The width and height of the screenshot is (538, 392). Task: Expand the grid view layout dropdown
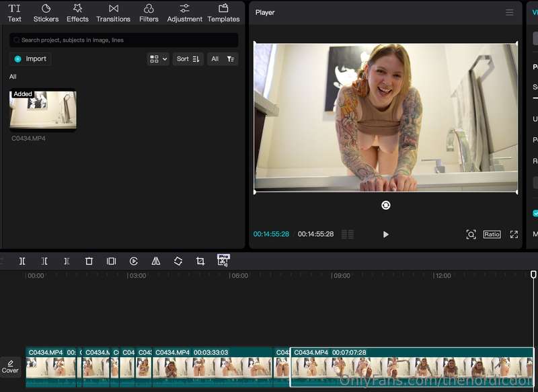click(x=158, y=59)
